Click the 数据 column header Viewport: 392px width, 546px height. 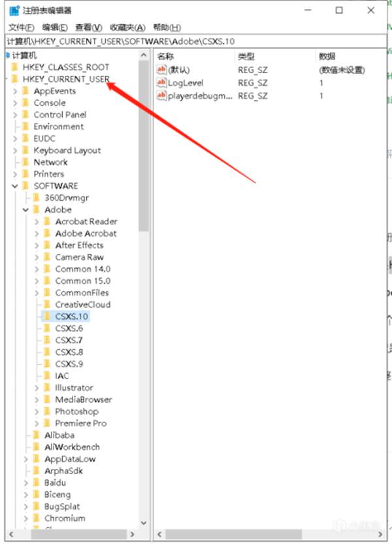(x=327, y=56)
